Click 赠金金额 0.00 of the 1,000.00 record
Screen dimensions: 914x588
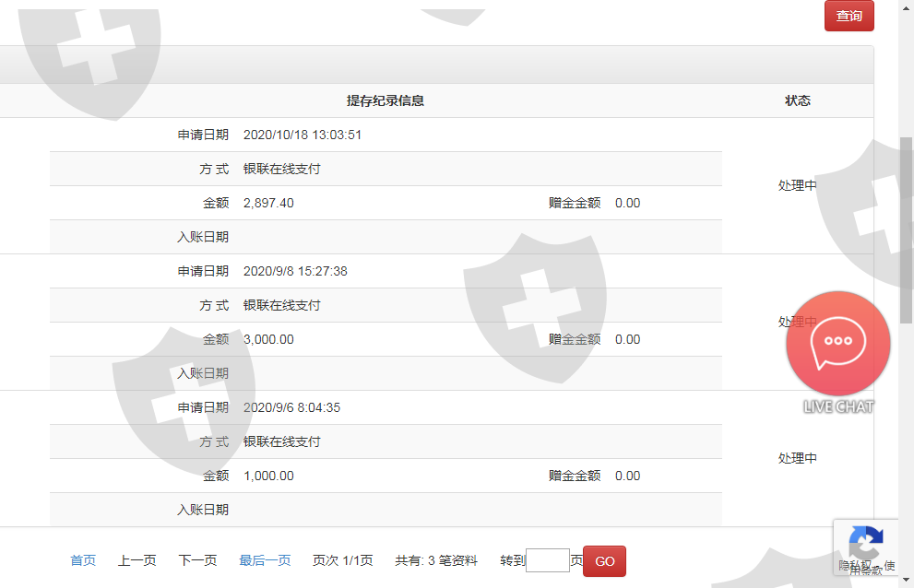point(627,476)
